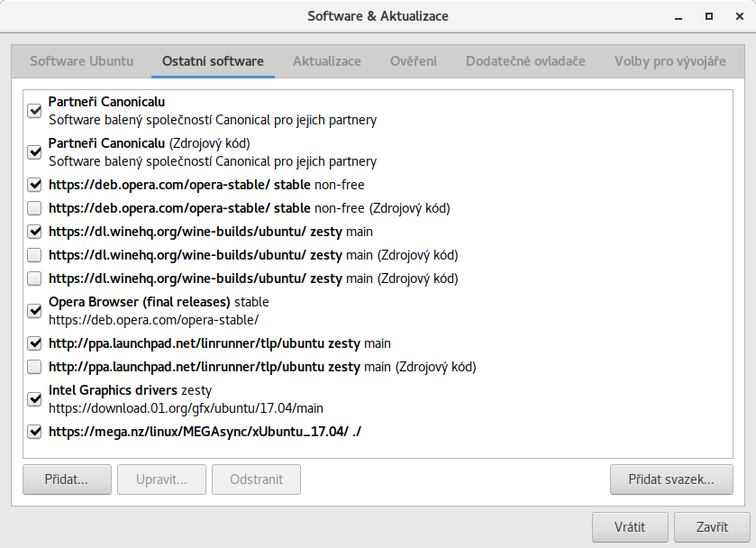Switch to Volby pro vývojáře tab
756x548 pixels.
pos(670,61)
